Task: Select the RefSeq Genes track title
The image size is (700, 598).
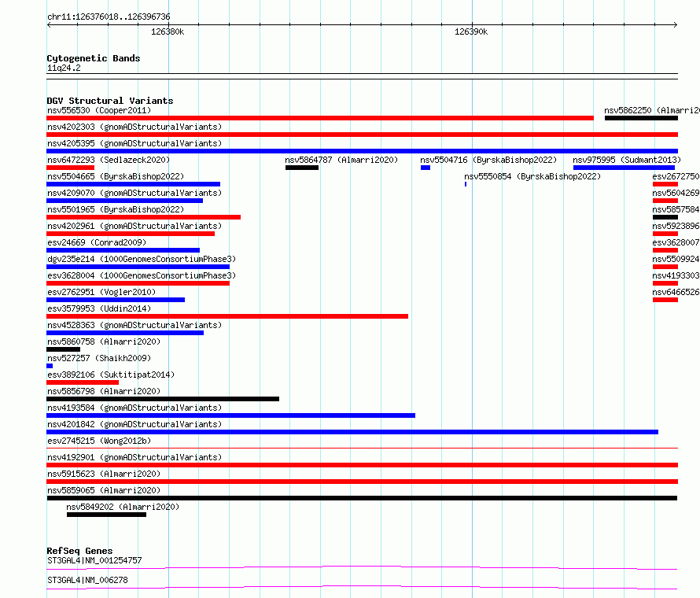Action: tap(79, 551)
